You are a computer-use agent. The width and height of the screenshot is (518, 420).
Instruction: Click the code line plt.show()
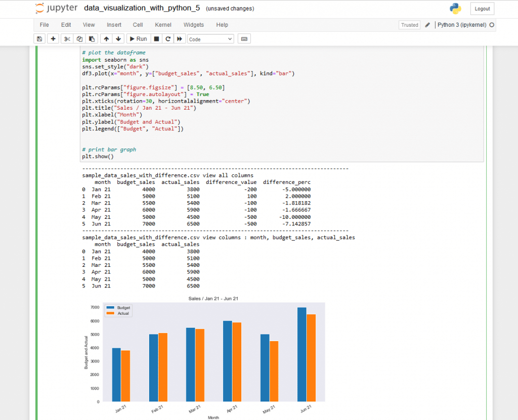pos(98,157)
